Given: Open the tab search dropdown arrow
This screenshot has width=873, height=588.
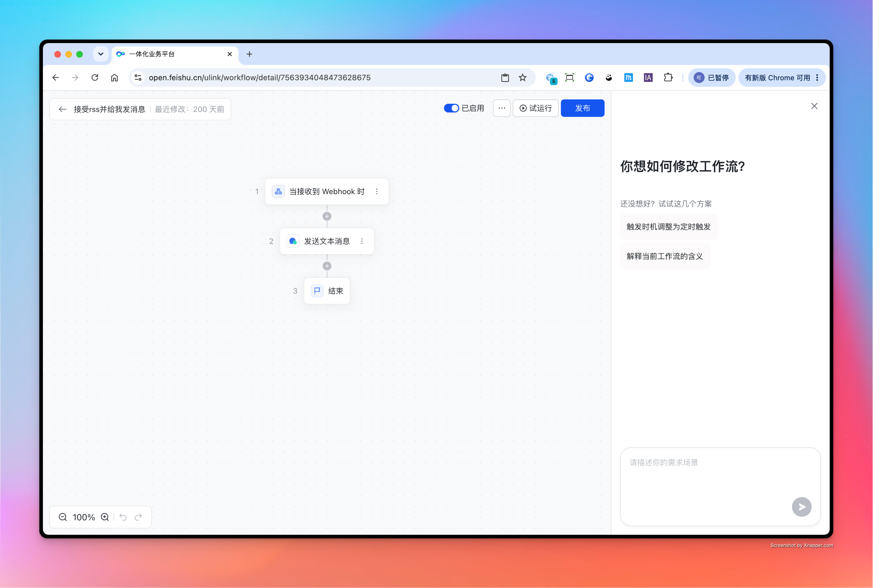Looking at the screenshot, I should coord(100,54).
